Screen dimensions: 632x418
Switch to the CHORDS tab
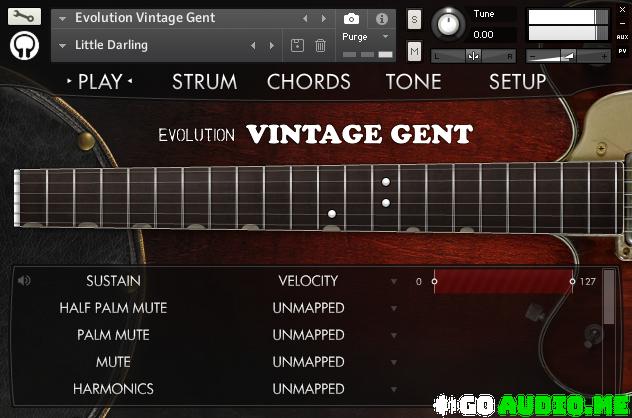[x=309, y=82]
